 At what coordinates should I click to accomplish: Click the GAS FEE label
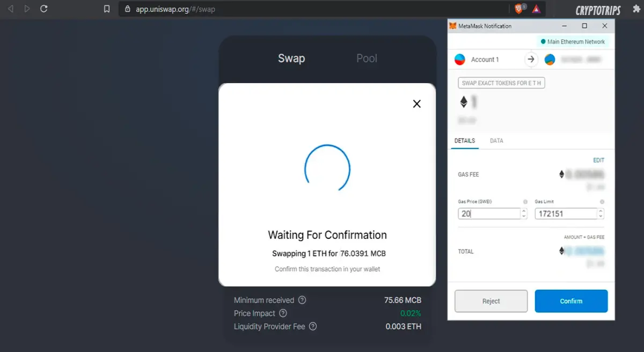point(468,174)
